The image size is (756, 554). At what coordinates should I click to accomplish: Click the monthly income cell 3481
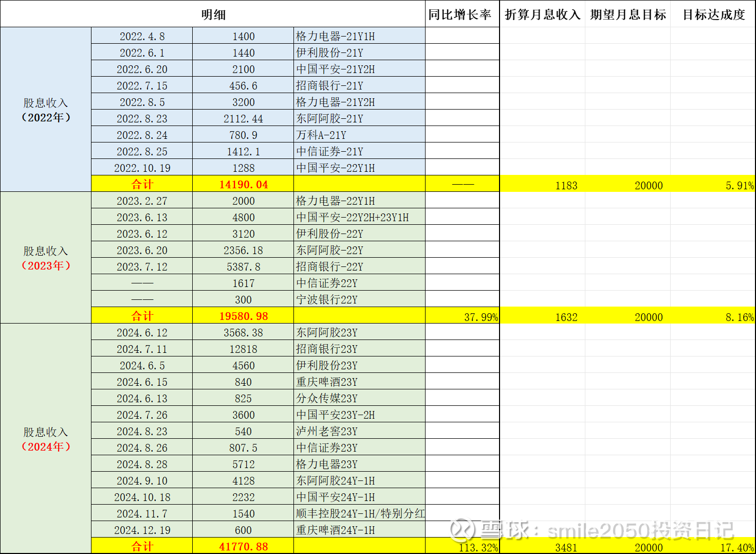pos(542,546)
